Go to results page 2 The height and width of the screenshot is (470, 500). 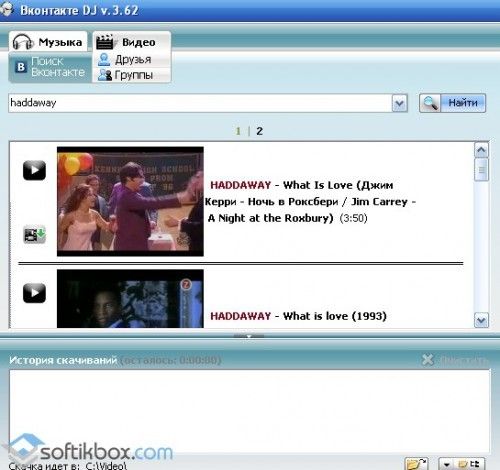[259, 131]
